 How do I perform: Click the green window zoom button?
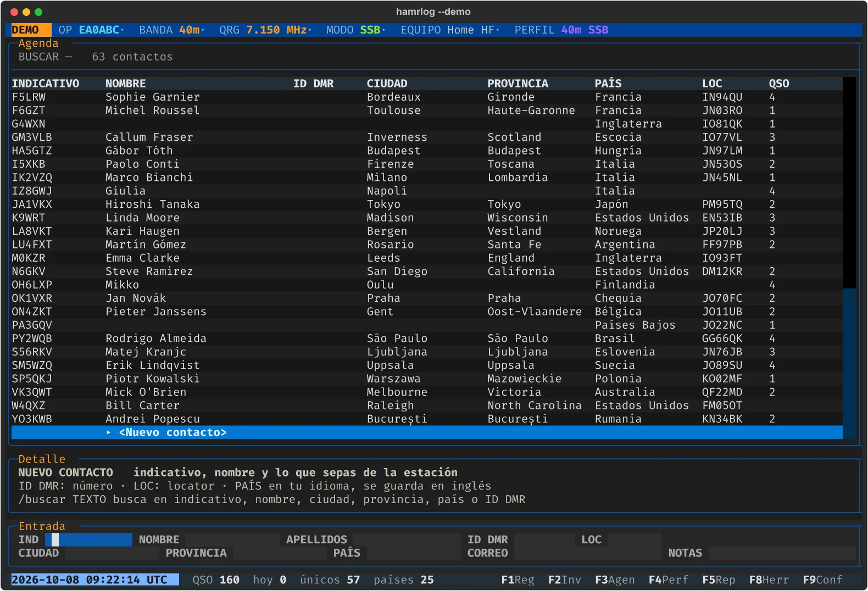[x=38, y=12]
